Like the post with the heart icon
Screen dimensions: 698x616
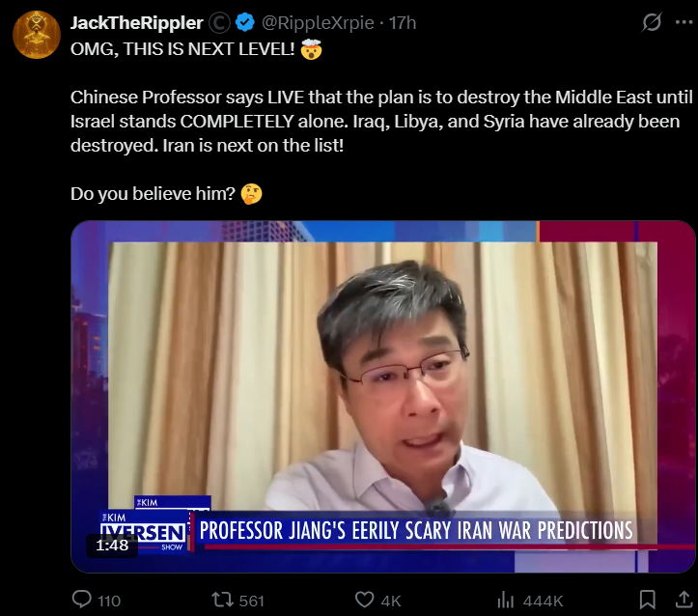point(365,600)
